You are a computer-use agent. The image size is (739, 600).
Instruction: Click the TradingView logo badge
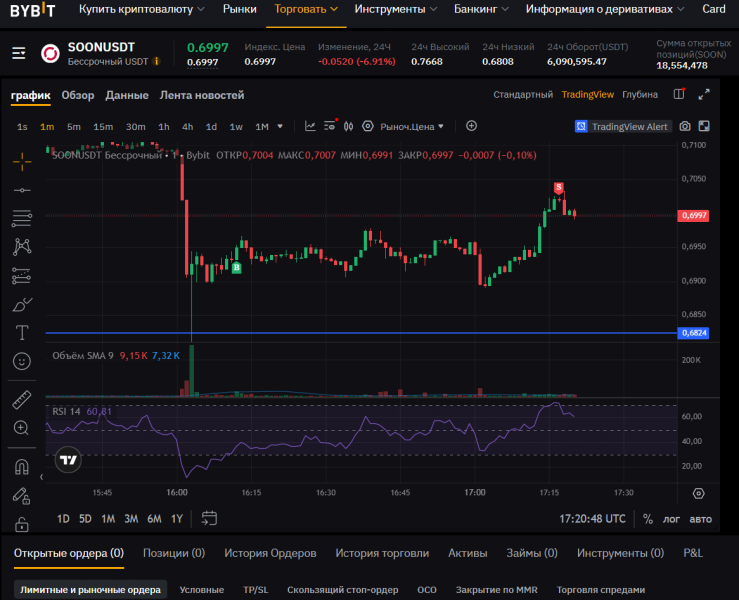coord(68,460)
